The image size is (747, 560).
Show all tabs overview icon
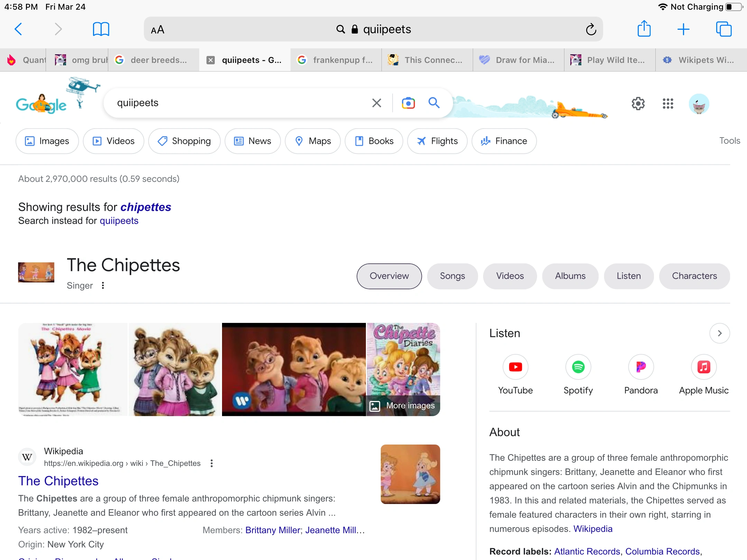click(x=723, y=29)
